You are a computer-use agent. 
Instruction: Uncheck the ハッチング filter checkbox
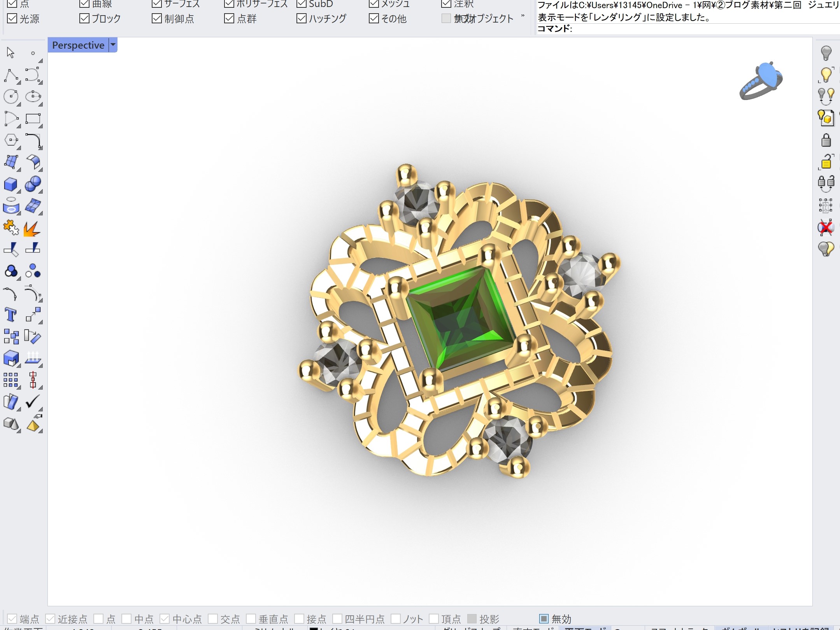pyautogui.click(x=302, y=18)
